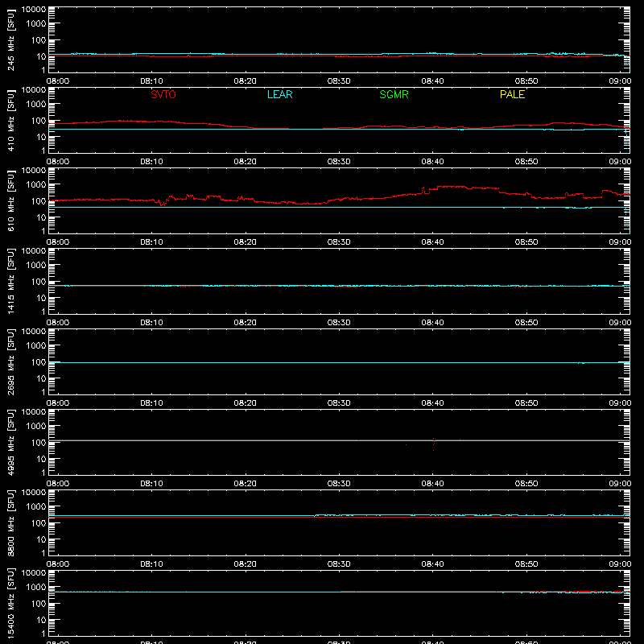Click 08:40 tick label under 4995 MHz plot

[432, 484]
